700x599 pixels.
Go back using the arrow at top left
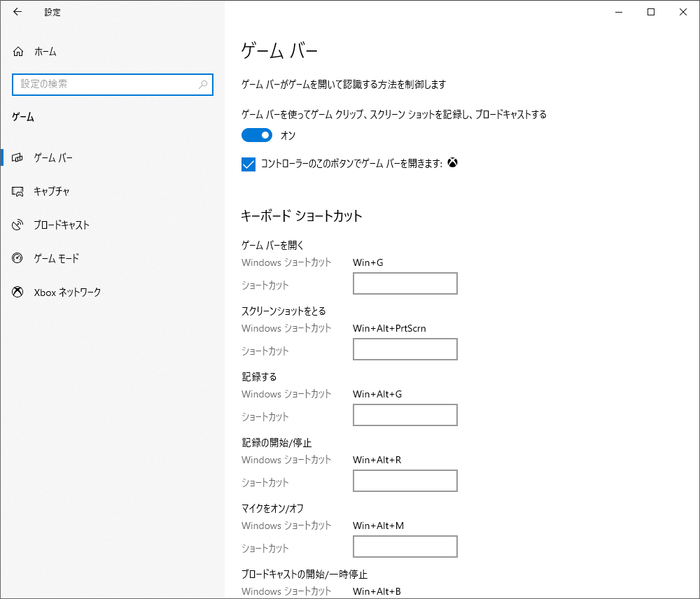point(15,12)
